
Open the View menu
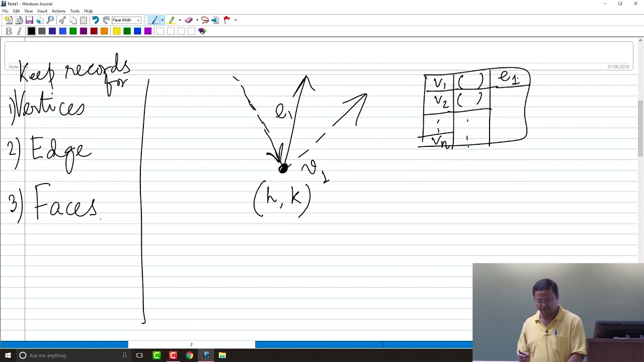(x=29, y=11)
